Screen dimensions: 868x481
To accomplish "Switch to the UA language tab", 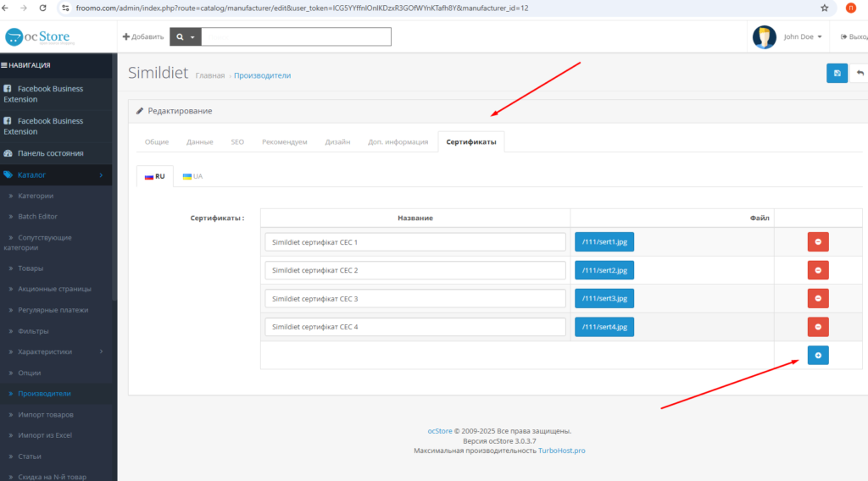I will 192,176.
